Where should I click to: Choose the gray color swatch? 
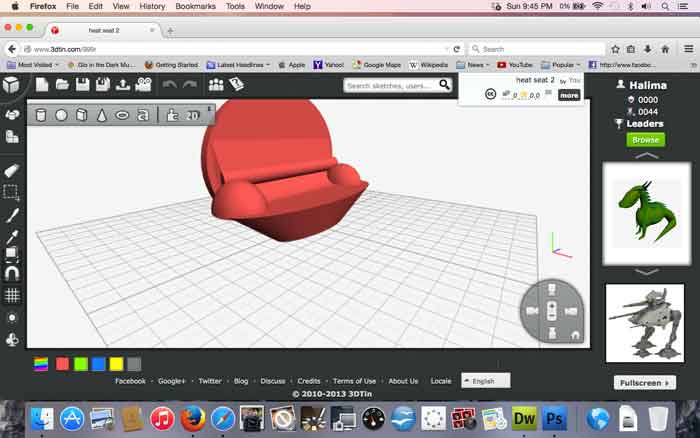134,364
